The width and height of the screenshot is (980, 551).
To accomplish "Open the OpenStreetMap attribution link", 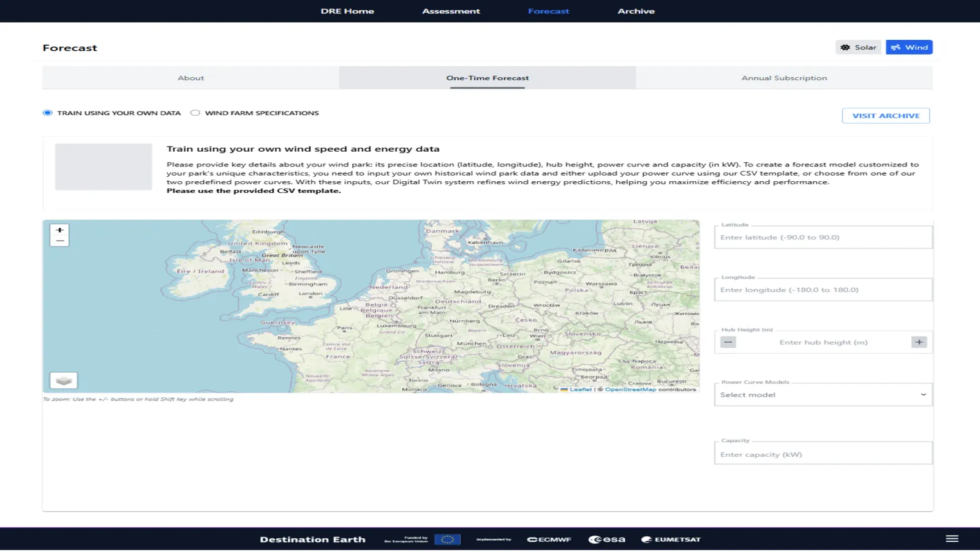I will (630, 389).
